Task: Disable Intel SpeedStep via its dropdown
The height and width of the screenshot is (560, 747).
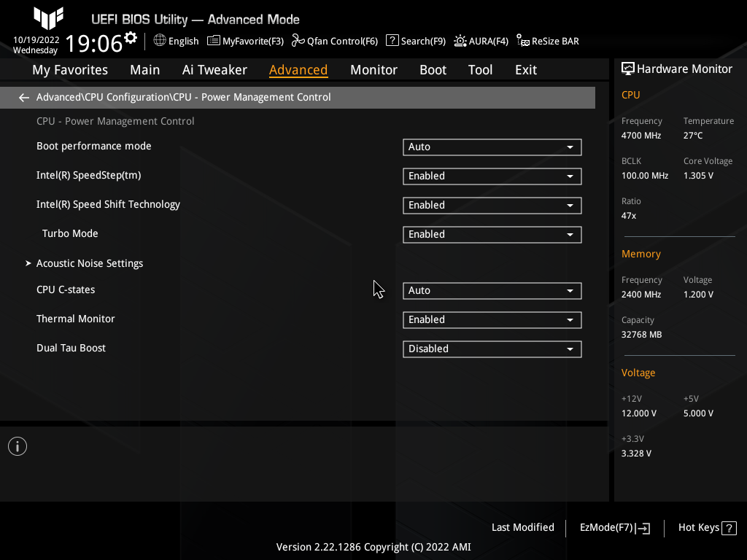Action: pyautogui.click(x=492, y=176)
